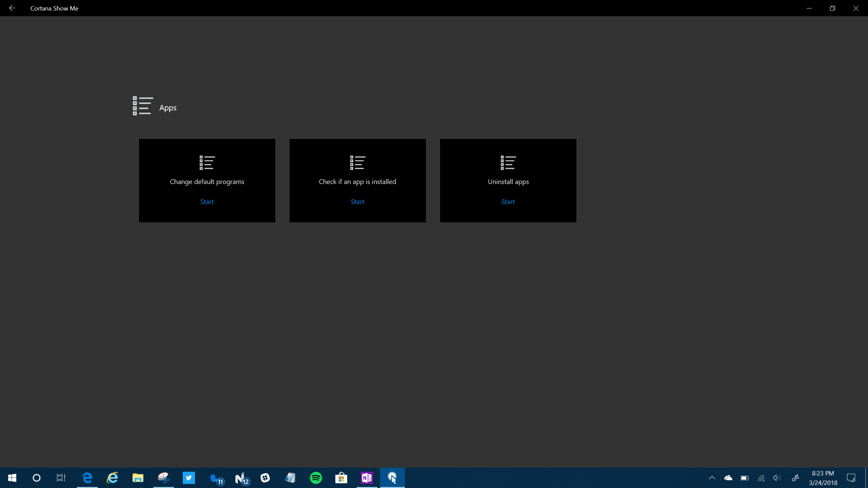Viewport: 868px width, 488px height.
Task: Open Twitter app from the taskbar
Action: click(189, 478)
